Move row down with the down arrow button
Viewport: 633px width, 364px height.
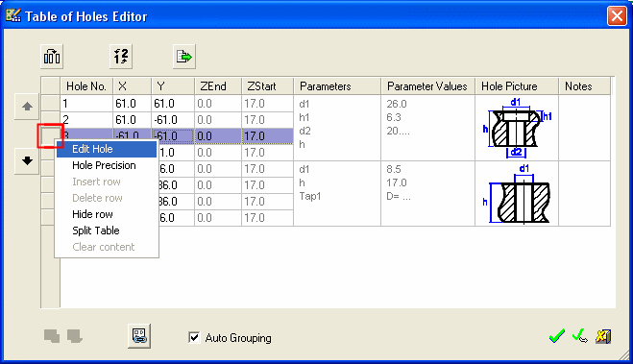27,161
